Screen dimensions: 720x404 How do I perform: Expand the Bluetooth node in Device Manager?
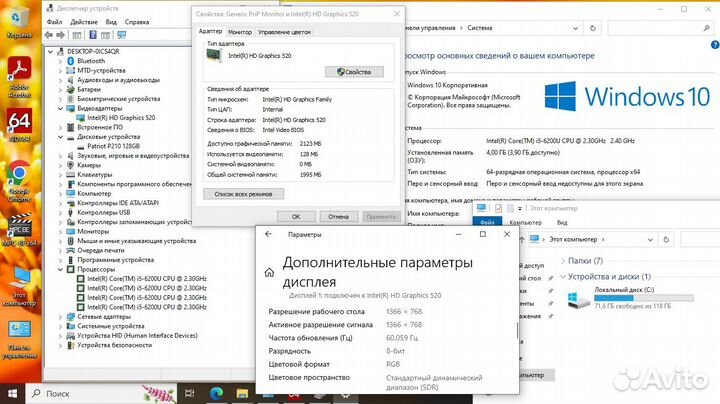[60, 61]
